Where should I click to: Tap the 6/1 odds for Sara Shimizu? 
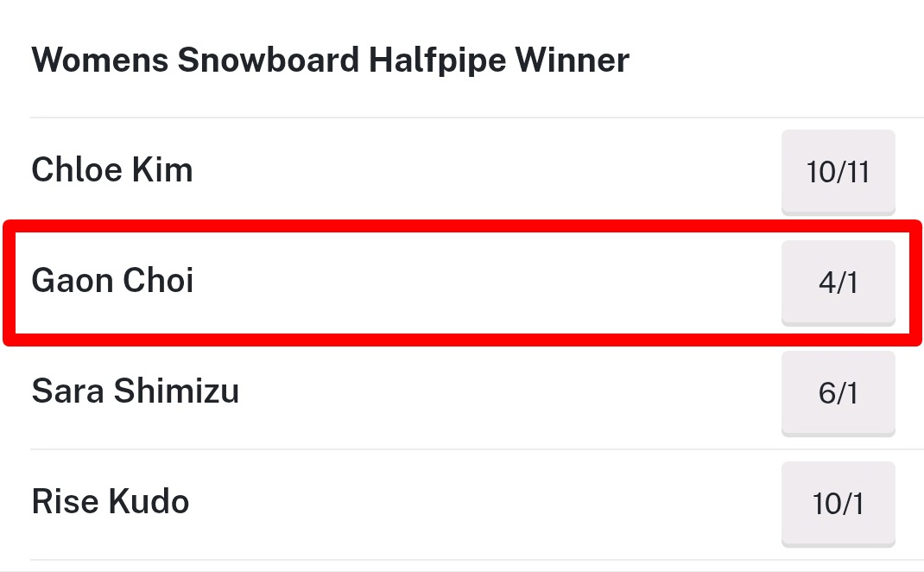click(x=838, y=392)
